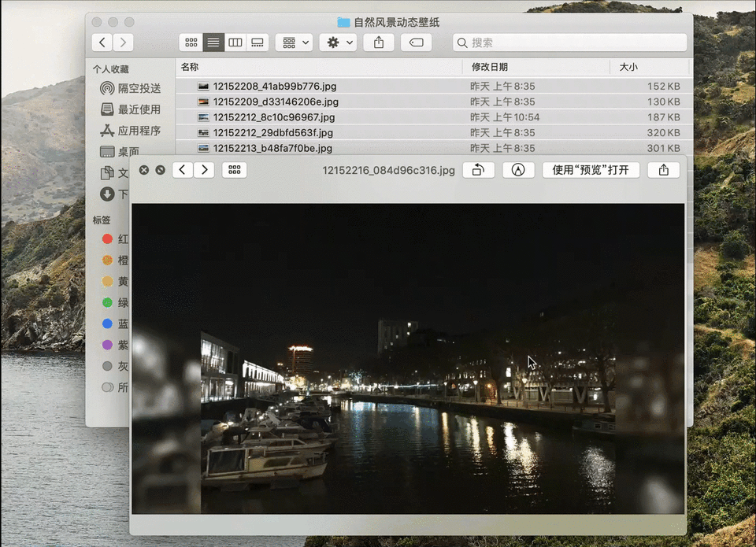Select 隔空投送 in the sidebar
This screenshot has height=547, width=756.
[130, 88]
